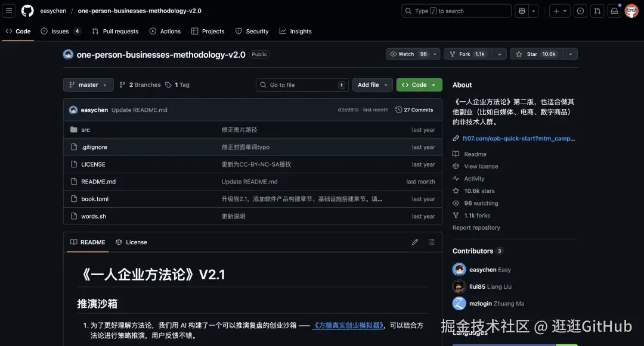Open the ft07.com website link
644x346 pixels.
coord(519,139)
